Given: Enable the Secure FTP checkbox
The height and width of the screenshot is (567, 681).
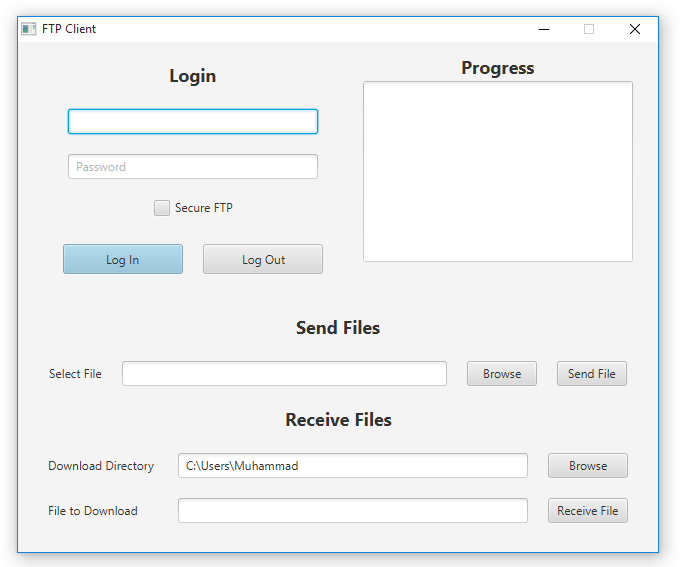Looking at the screenshot, I should (x=162, y=208).
